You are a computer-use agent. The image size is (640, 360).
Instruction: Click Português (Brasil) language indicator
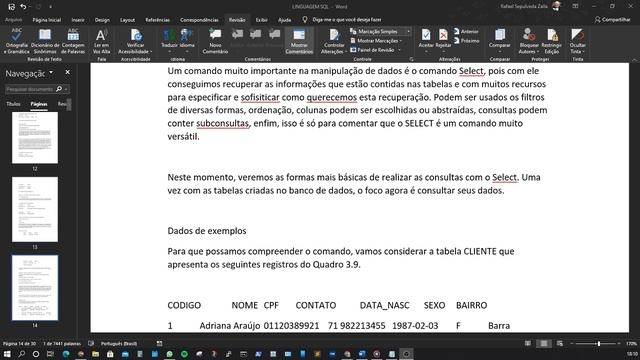[119, 344]
